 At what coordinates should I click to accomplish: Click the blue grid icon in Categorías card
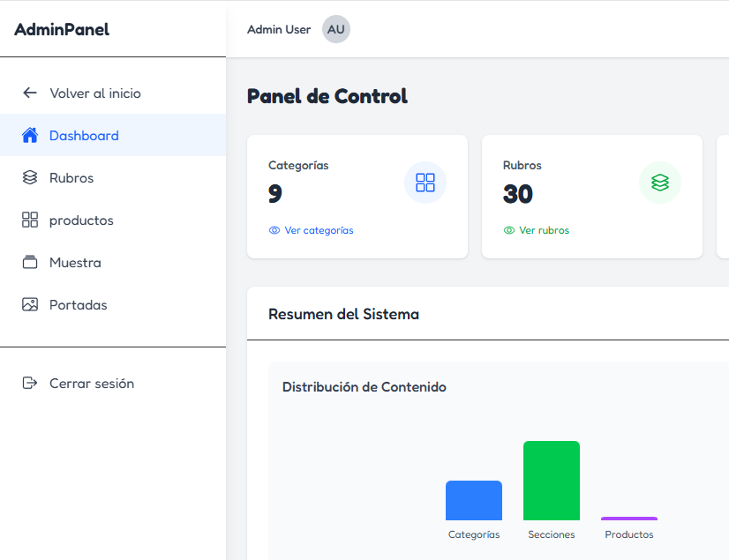425,183
